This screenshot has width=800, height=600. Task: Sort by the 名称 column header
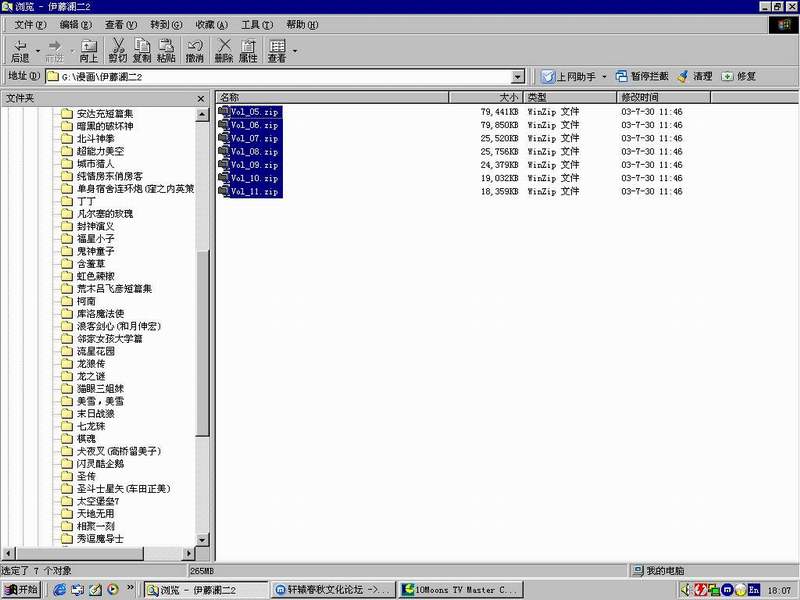[332, 97]
